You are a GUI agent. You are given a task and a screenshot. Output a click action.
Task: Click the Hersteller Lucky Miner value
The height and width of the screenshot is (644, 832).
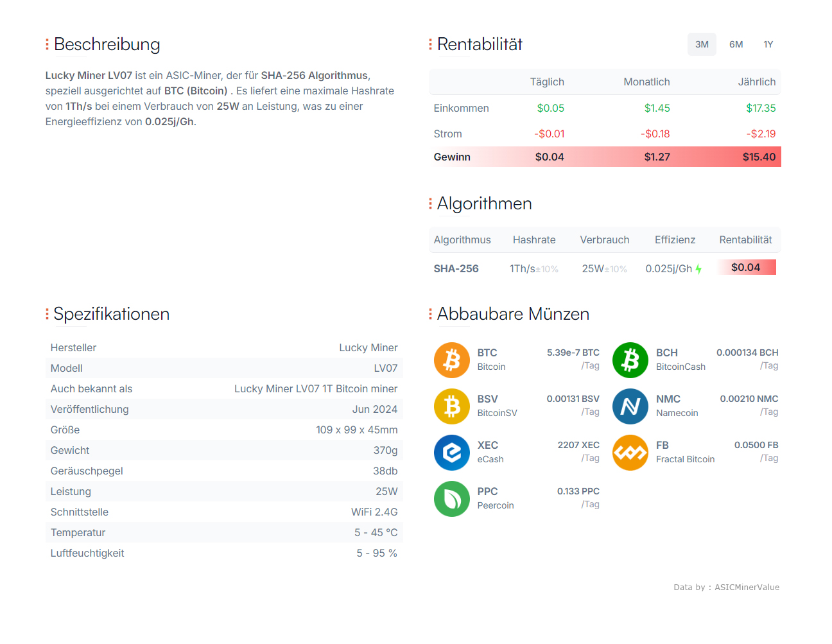coord(368,347)
